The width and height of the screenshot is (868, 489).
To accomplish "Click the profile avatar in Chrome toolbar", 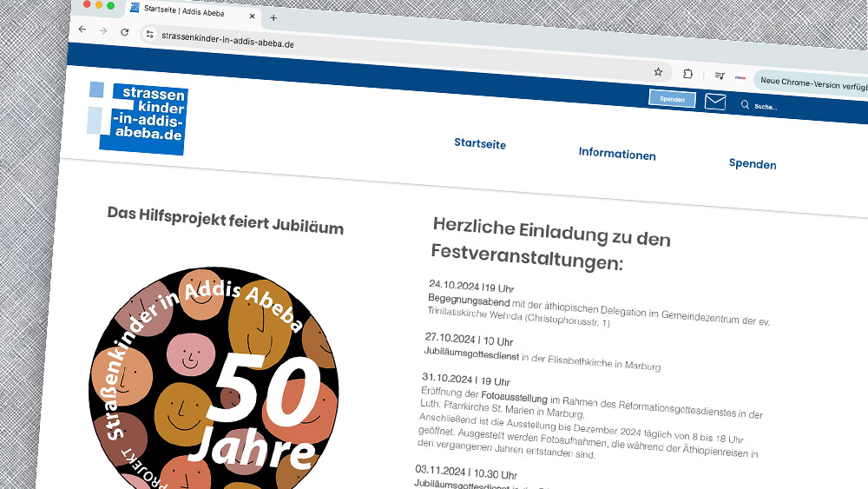I will pos(740,77).
